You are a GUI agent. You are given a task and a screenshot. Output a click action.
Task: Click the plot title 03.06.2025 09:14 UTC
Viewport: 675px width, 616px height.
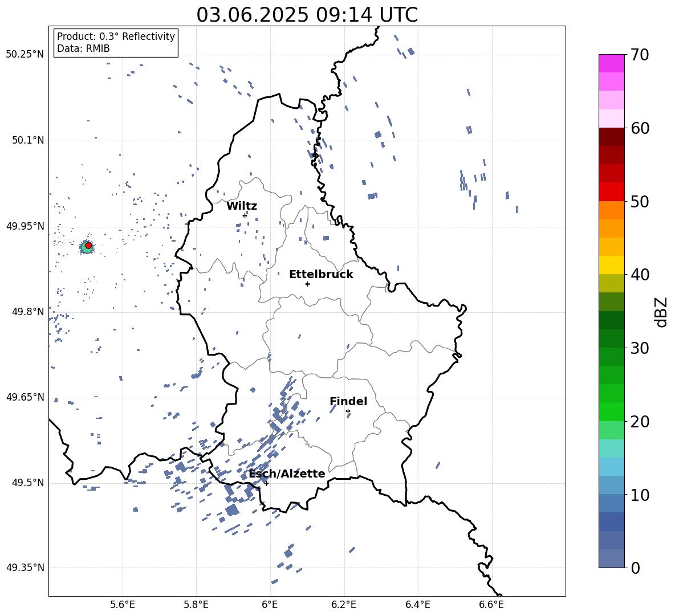(x=307, y=15)
